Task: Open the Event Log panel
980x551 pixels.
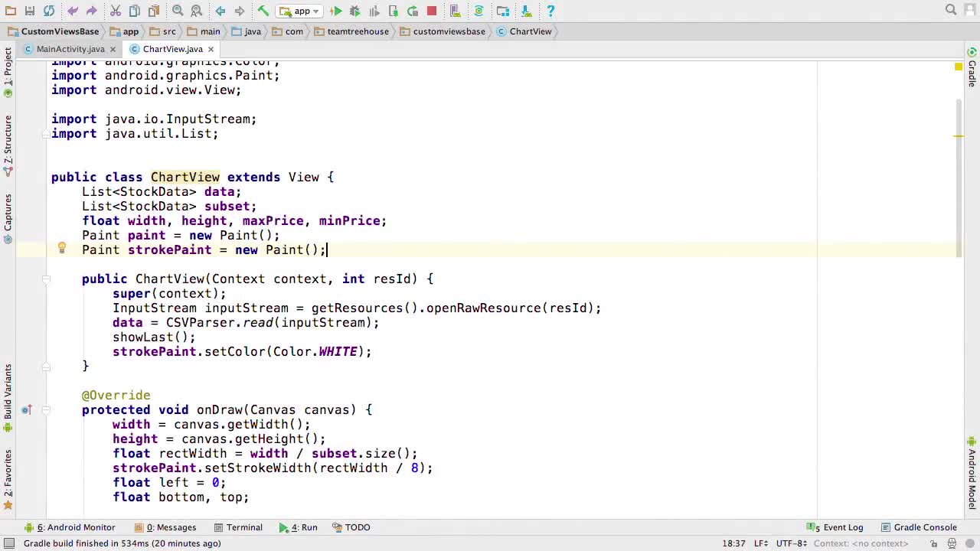Action: tap(835, 527)
